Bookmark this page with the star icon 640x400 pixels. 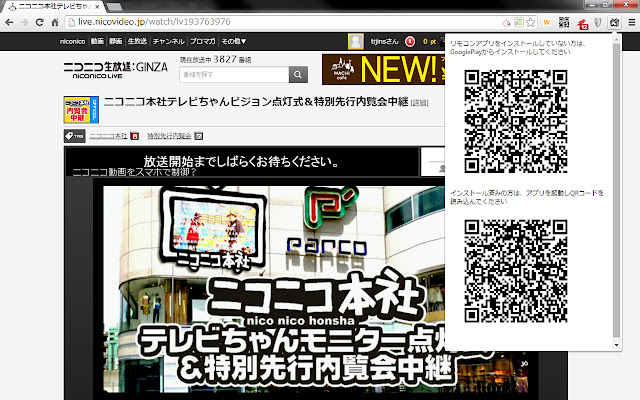tap(530, 22)
